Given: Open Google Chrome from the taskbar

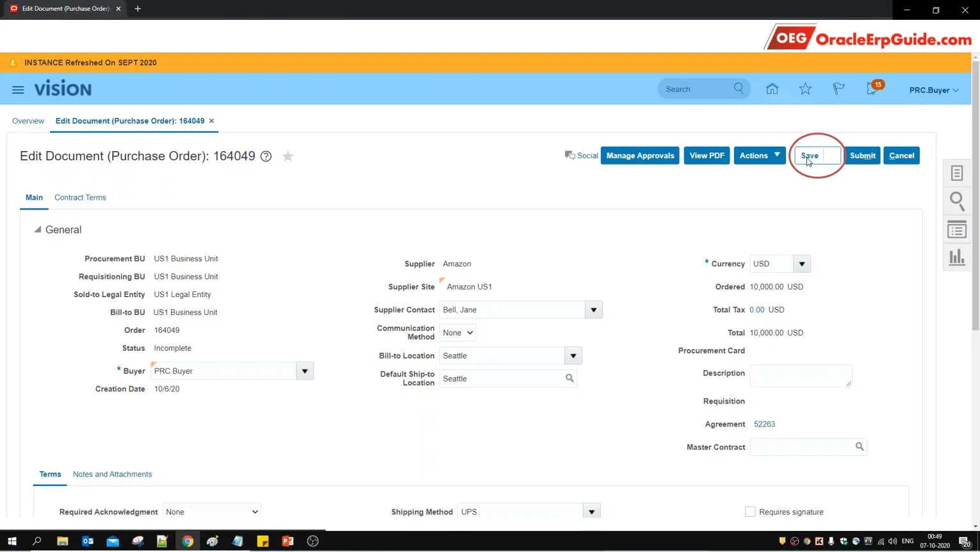Looking at the screenshot, I should pyautogui.click(x=188, y=541).
